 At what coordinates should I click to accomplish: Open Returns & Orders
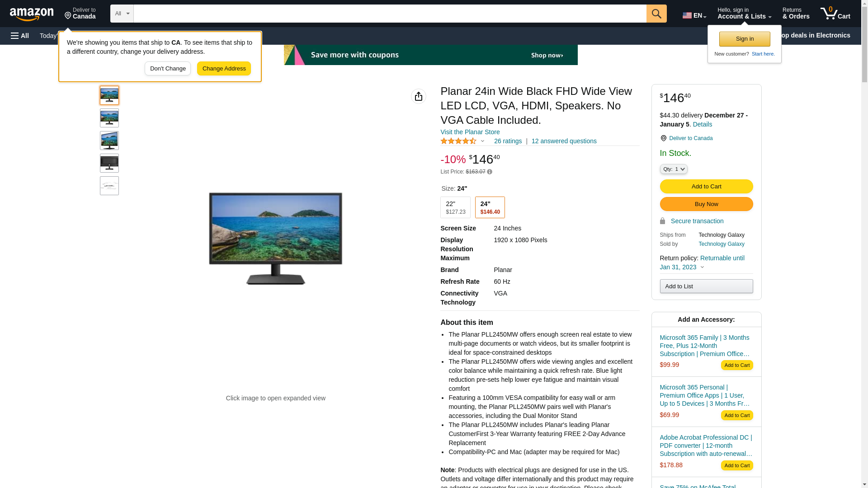point(796,14)
